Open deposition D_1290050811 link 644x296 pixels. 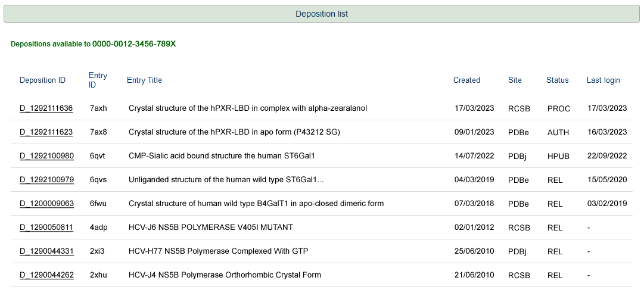pos(46,228)
